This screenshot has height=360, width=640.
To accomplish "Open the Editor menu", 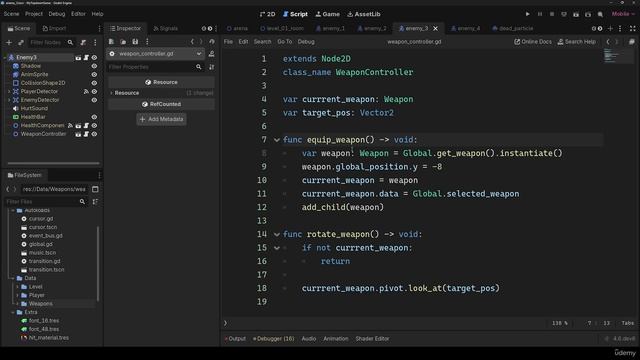I will coord(78,14).
